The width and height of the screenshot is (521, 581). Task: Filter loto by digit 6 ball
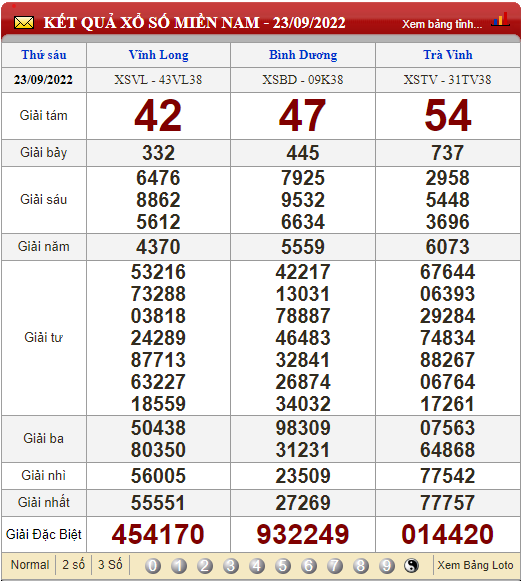(309, 566)
